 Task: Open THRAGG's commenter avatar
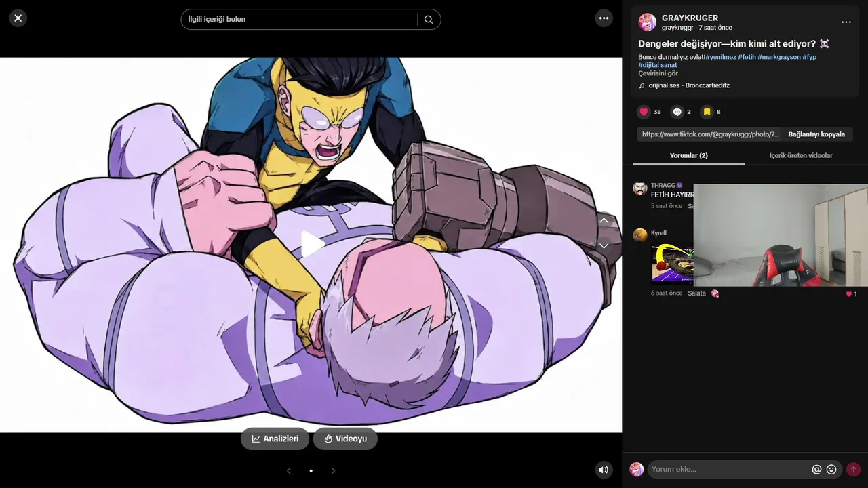coord(640,188)
